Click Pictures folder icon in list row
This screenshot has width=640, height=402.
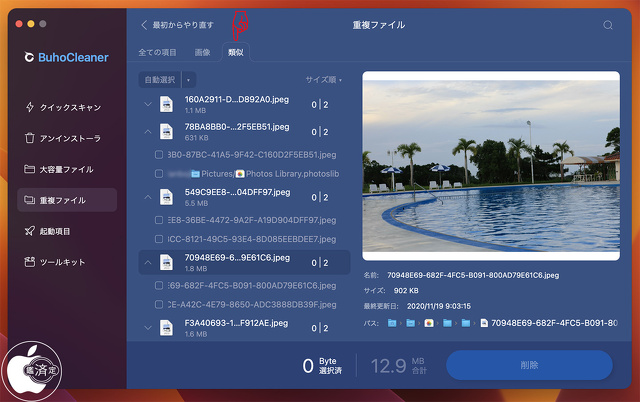click(x=196, y=174)
